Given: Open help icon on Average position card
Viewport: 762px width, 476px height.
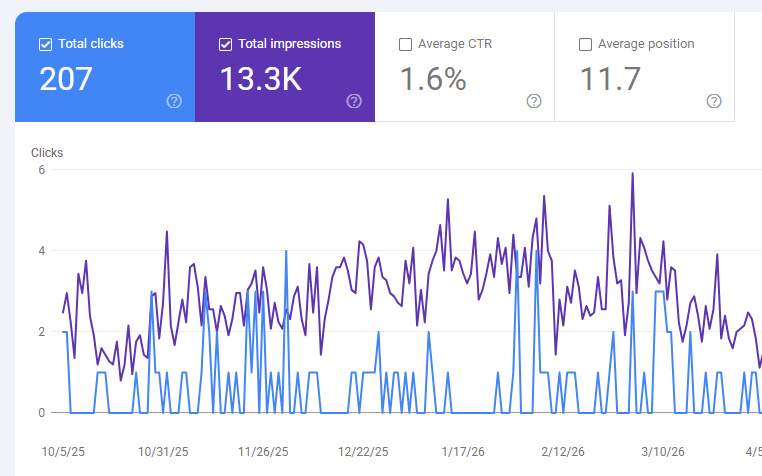Looking at the screenshot, I should coord(714,101).
